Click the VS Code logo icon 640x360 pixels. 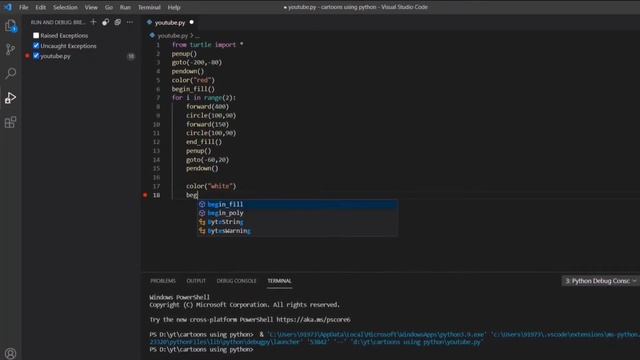click(8, 7)
